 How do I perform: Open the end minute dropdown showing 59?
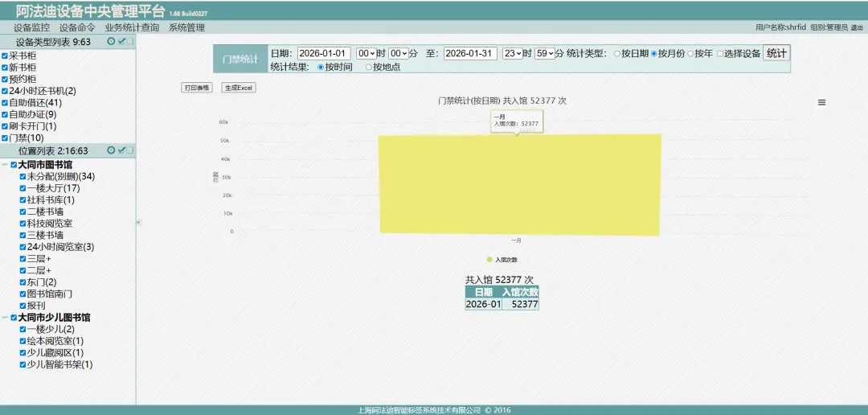coord(545,53)
